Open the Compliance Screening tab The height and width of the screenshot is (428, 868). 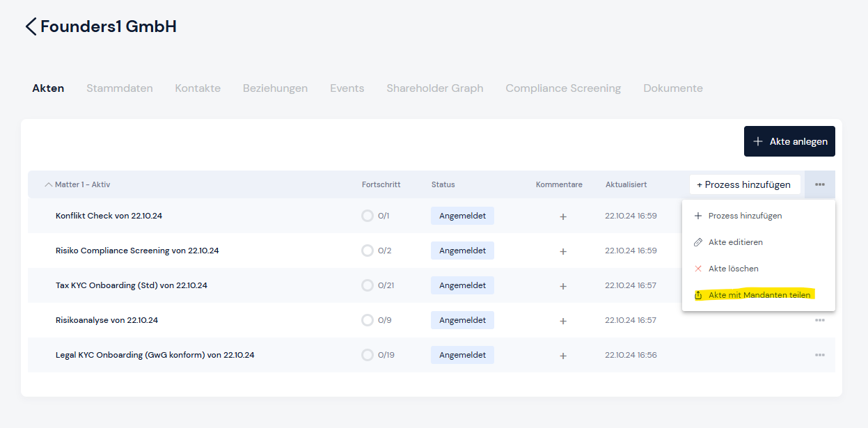(x=563, y=88)
